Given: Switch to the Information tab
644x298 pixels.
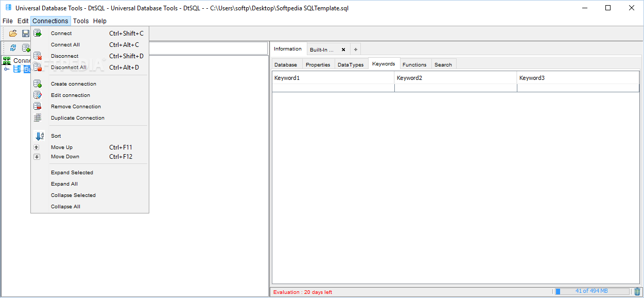Looking at the screenshot, I should [x=288, y=49].
